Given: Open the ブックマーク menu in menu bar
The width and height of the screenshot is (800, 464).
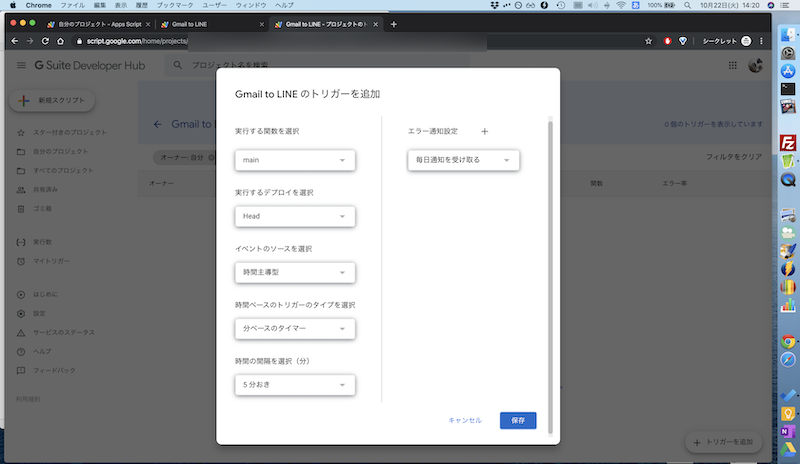Looking at the screenshot, I should (174, 5).
